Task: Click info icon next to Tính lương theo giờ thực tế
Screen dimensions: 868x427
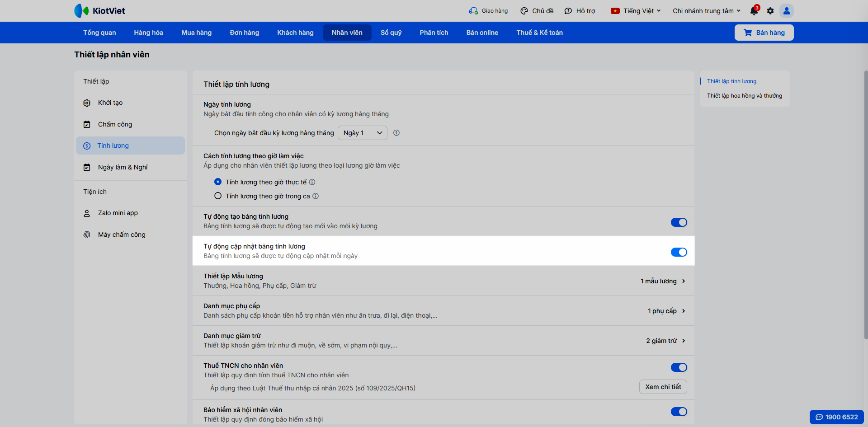Action: coord(312,182)
